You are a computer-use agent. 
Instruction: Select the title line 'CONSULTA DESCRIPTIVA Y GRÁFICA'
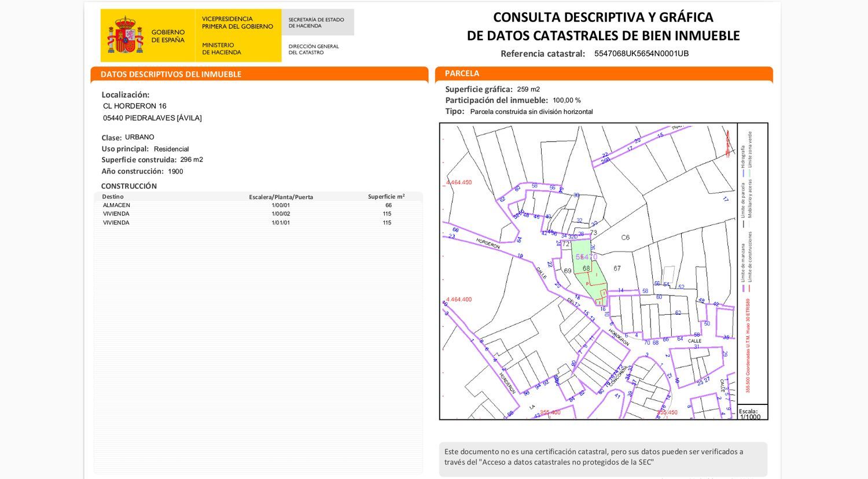603,17
